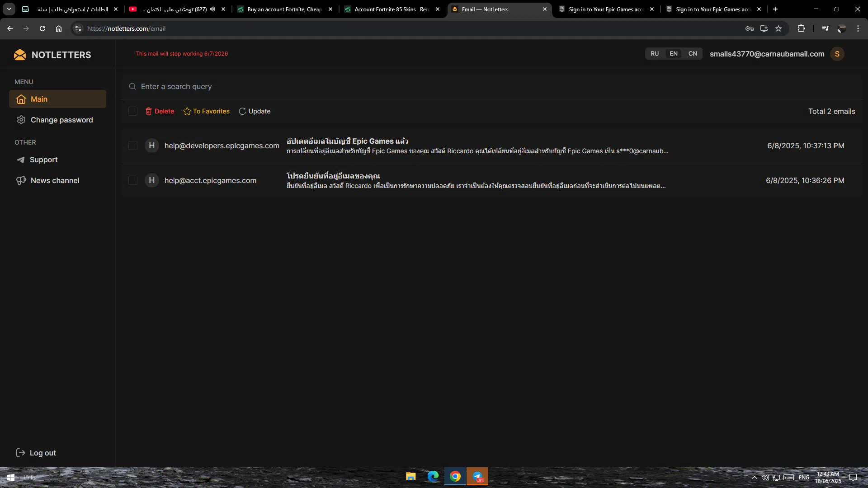The height and width of the screenshot is (488, 868).
Task: Switch to Account Fortnite 85 Skins tab
Action: point(392,9)
